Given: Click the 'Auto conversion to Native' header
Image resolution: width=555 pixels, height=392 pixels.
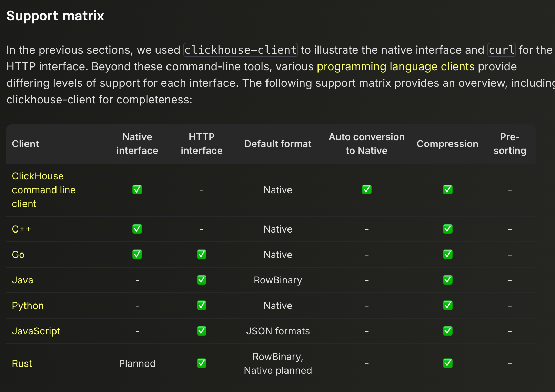Looking at the screenshot, I should [367, 144].
